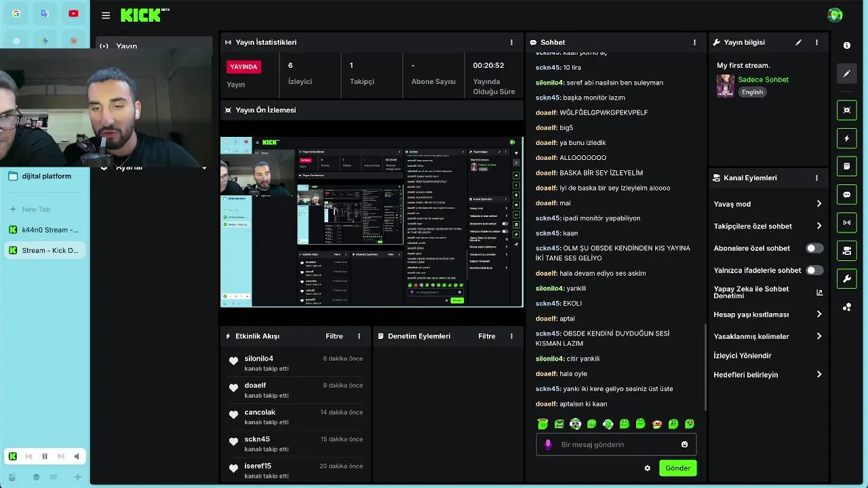Open Filtre in Denetim Eylemleri
This screenshot has width=868, height=488.
pyautogui.click(x=486, y=336)
